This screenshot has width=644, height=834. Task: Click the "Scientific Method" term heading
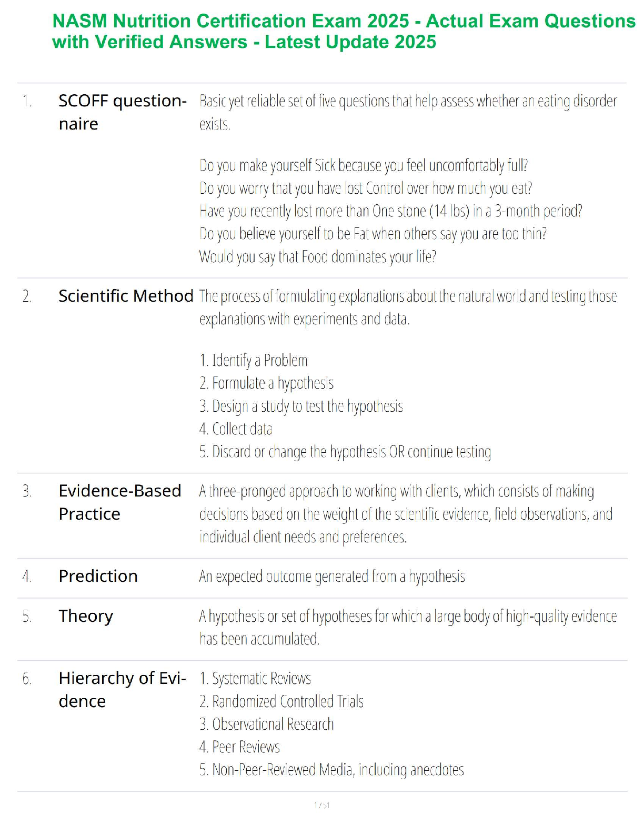(x=126, y=296)
